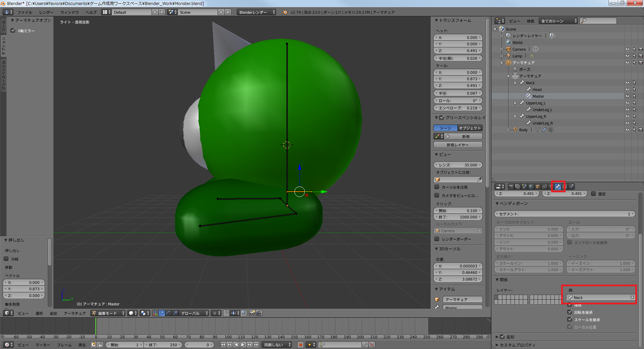Image resolution: width=644 pixels, height=349 pixels.
Task: Enable the render border checkbox
Action: [x=437, y=239]
